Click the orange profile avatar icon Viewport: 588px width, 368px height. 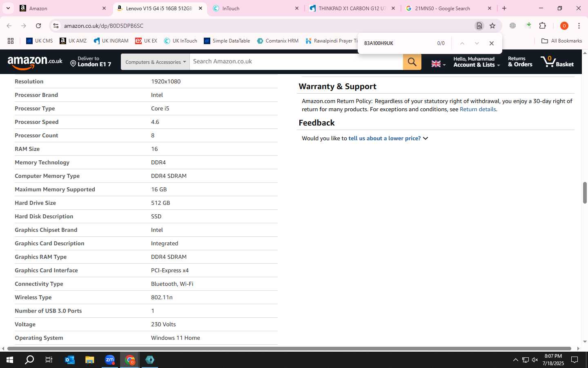point(564,26)
